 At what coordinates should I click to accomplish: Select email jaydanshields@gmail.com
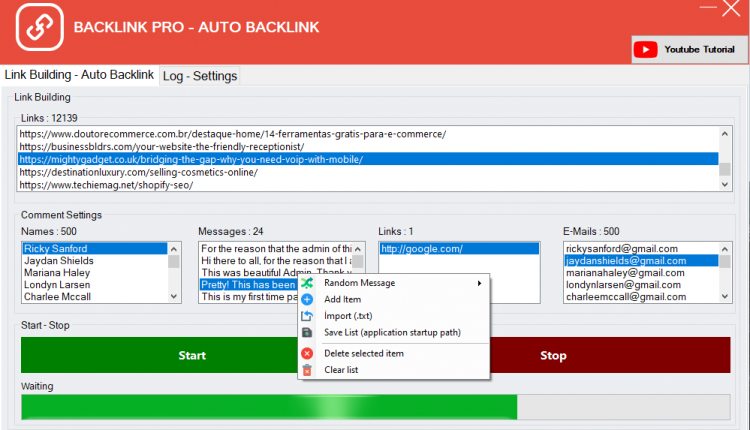click(641, 261)
